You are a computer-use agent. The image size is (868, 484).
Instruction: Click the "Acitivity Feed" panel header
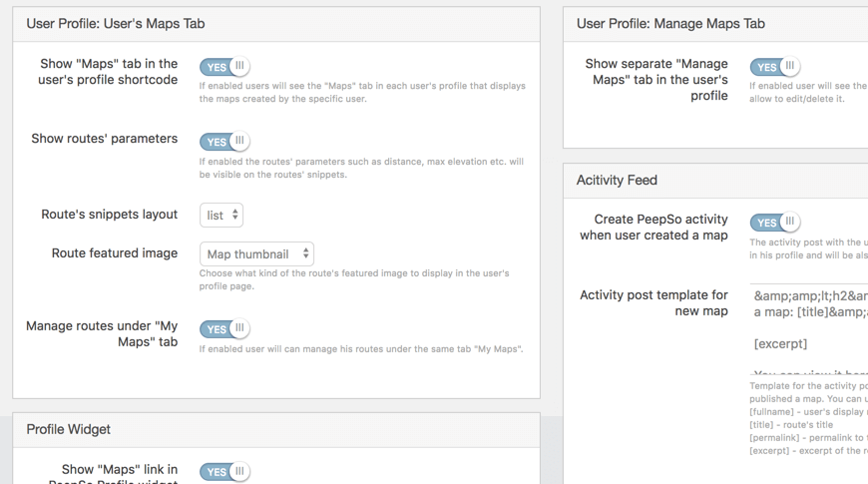617,180
